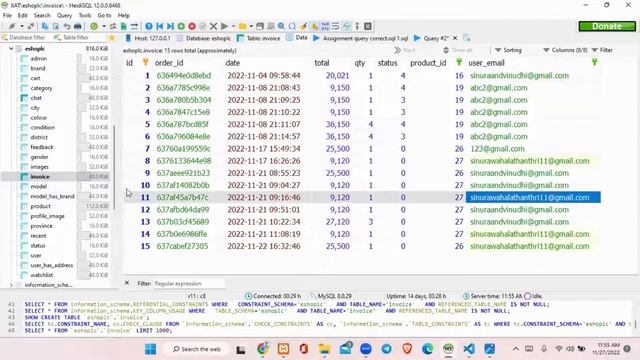Click the Paste toolbar icon

click(56, 26)
